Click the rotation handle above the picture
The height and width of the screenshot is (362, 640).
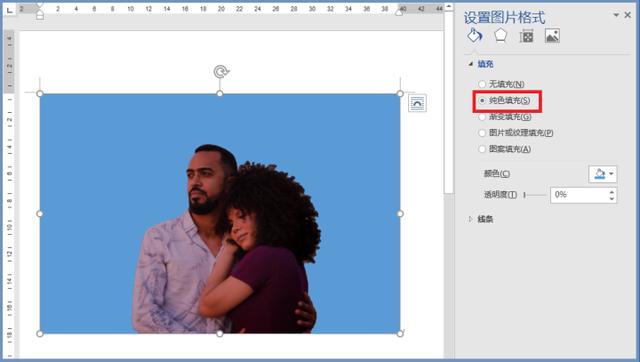point(221,72)
